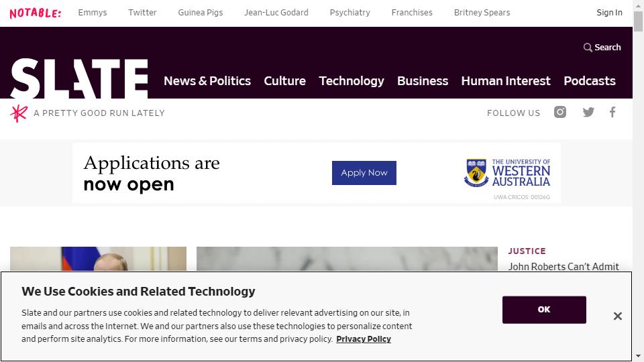Image resolution: width=644 pixels, height=362 pixels.
Task: Open the Human Interest section
Action: (x=506, y=81)
